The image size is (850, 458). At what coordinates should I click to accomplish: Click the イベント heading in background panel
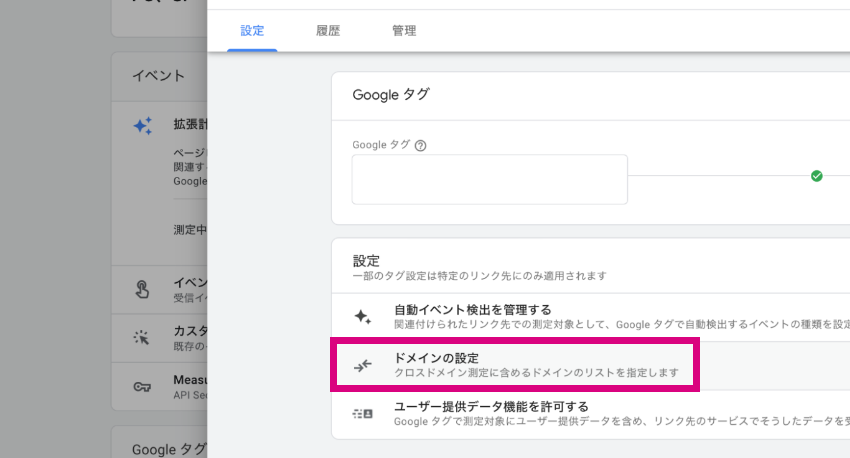(x=158, y=76)
